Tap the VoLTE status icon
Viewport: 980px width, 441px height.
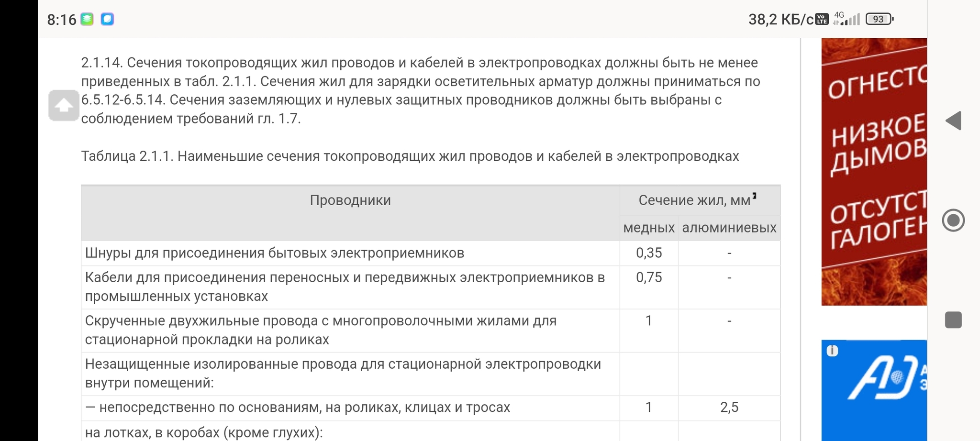tap(822, 19)
